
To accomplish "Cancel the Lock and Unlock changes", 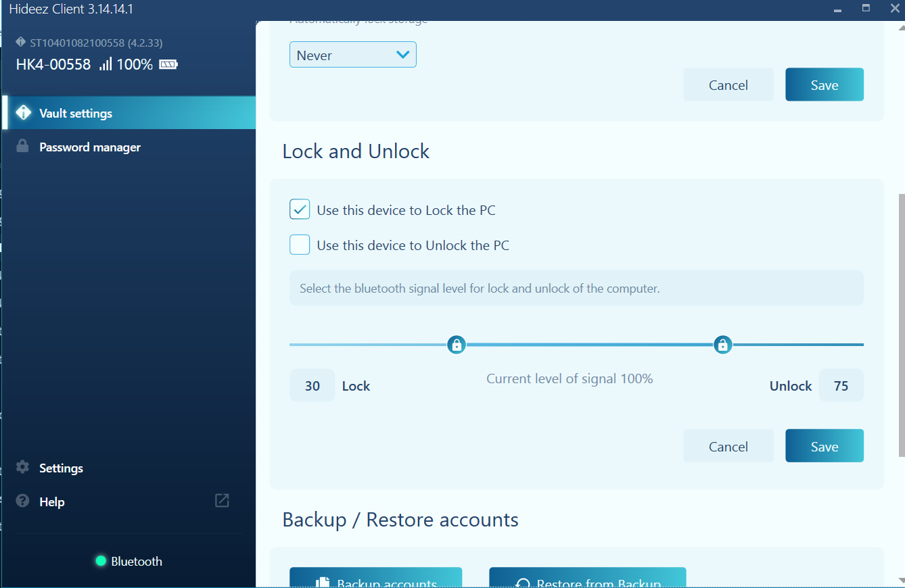I will (x=728, y=447).
